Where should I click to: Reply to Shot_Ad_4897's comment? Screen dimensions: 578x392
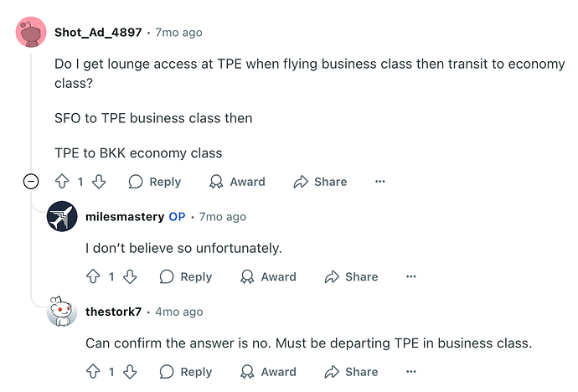coord(155,182)
